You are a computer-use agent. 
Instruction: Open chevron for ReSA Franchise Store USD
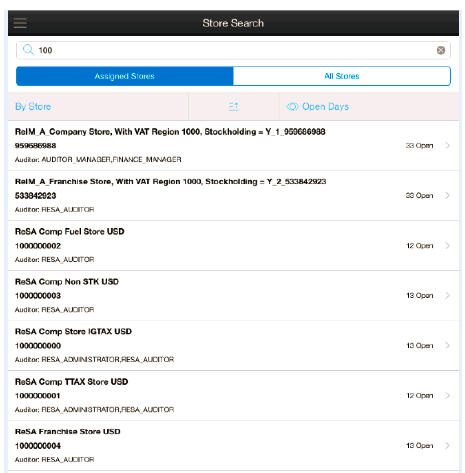click(448, 445)
